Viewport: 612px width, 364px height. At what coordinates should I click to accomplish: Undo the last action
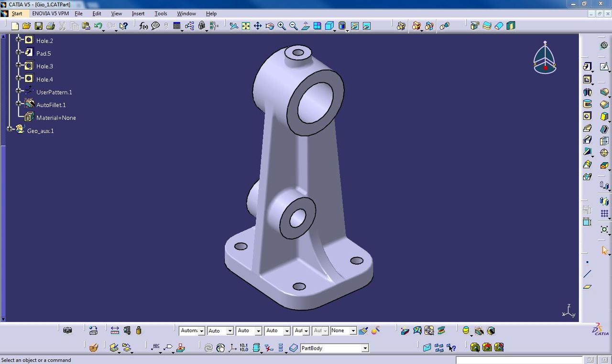(x=98, y=26)
